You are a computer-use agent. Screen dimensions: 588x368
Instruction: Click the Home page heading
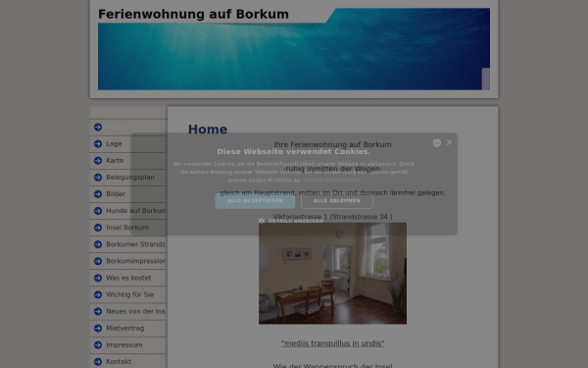coord(208,130)
